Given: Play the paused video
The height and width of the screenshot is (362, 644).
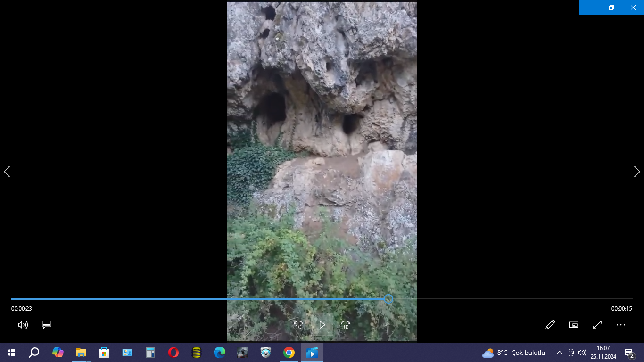Looking at the screenshot, I should pyautogui.click(x=322, y=325).
